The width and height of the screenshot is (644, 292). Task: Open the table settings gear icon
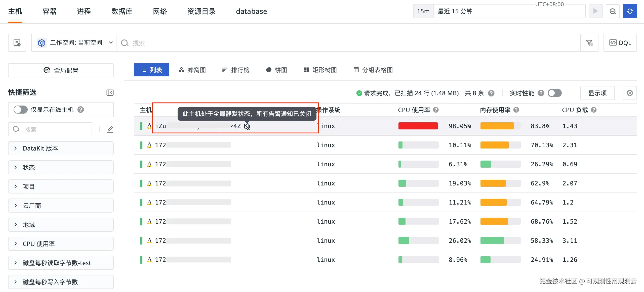(x=630, y=93)
